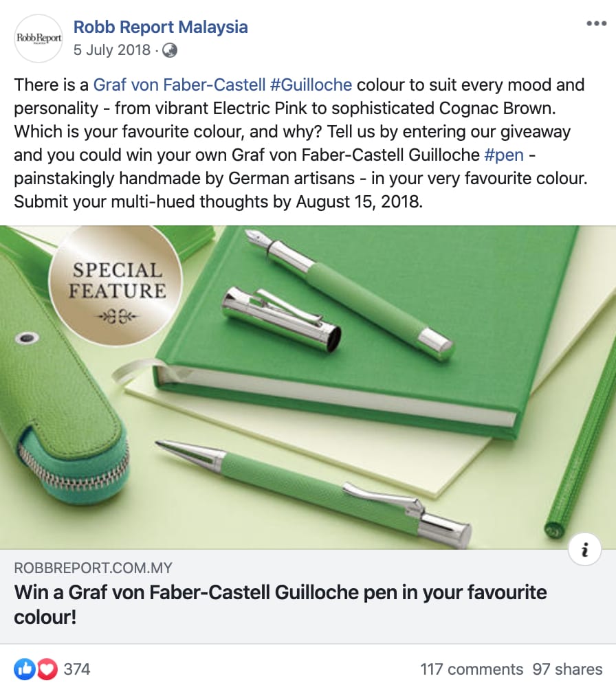
Task: Expand the 117 comments
Action: tap(472, 669)
